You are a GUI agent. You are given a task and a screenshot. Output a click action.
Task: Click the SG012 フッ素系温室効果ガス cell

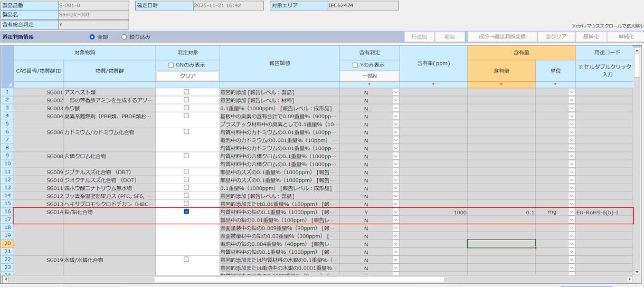point(109,196)
